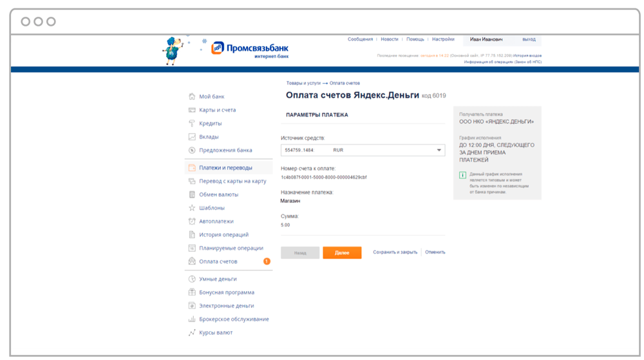Screen dimensions: 644x360
Task: Click the dropdown arrow in the funds source field
Action: point(439,150)
